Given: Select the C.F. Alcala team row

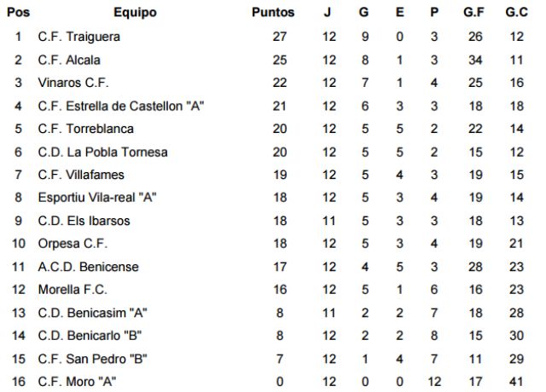Looking at the screenshot, I should [69, 60].
